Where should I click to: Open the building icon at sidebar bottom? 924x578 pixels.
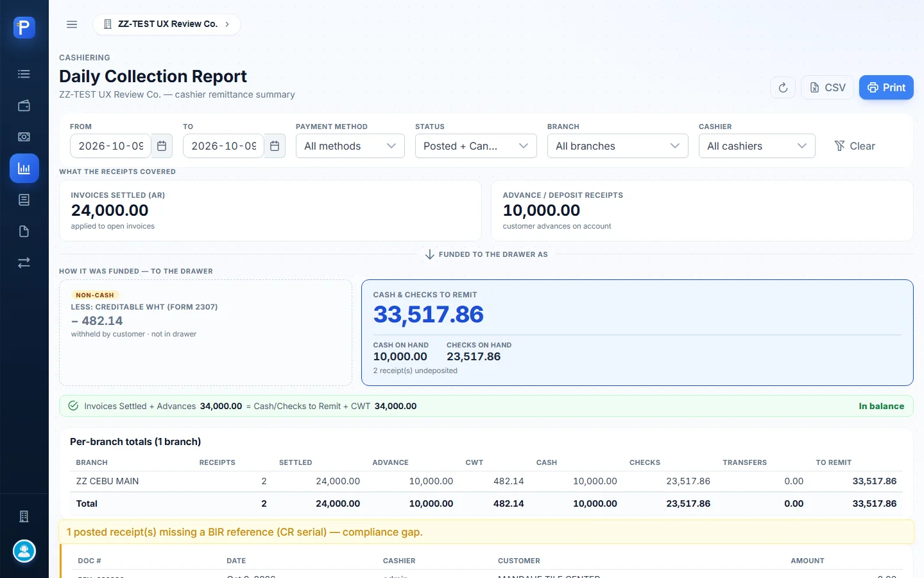pos(24,516)
